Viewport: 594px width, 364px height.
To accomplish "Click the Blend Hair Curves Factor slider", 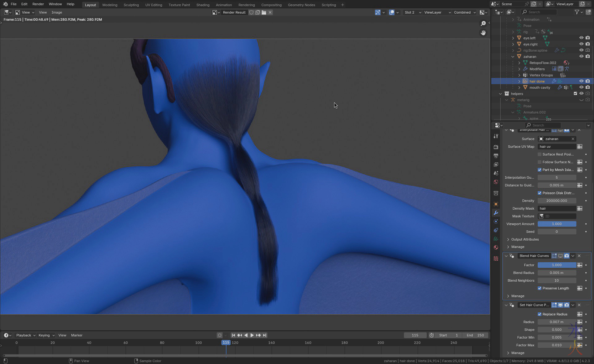I will pos(557,265).
